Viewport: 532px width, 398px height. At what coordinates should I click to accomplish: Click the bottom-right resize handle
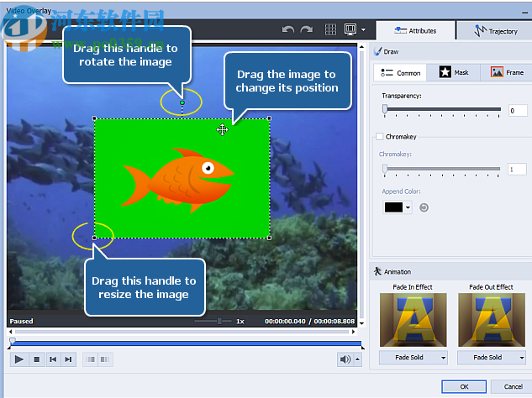pyautogui.click(x=270, y=238)
